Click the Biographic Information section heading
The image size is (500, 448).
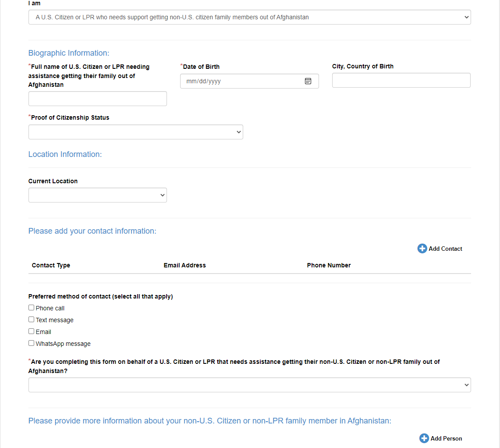coord(69,53)
